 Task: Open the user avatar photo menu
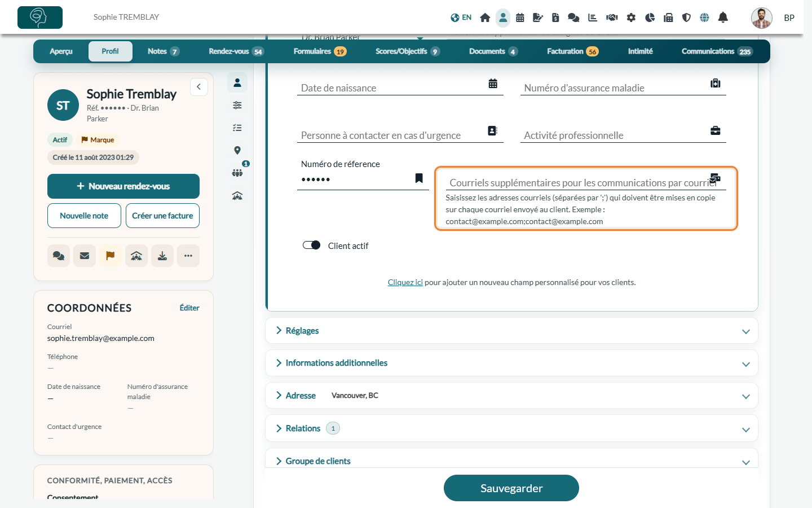(x=762, y=18)
